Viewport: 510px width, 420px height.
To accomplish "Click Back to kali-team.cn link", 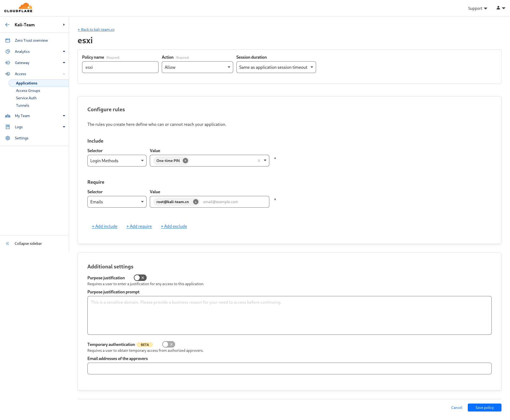I will [96, 29].
